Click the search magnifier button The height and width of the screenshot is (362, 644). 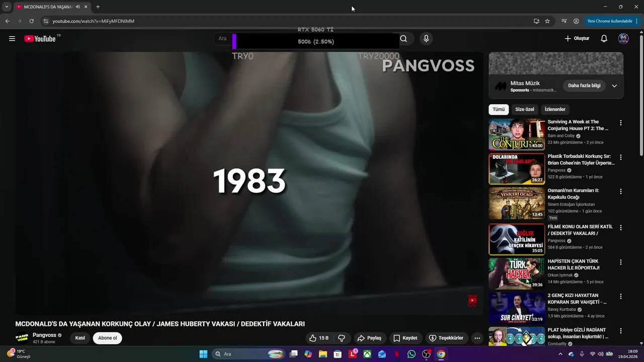click(404, 39)
